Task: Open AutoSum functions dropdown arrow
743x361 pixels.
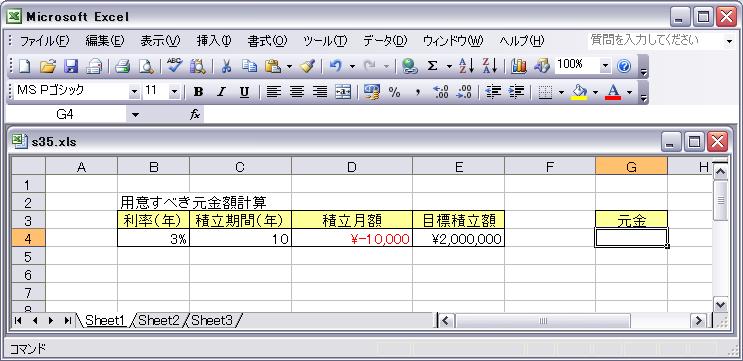Action: tap(449, 67)
